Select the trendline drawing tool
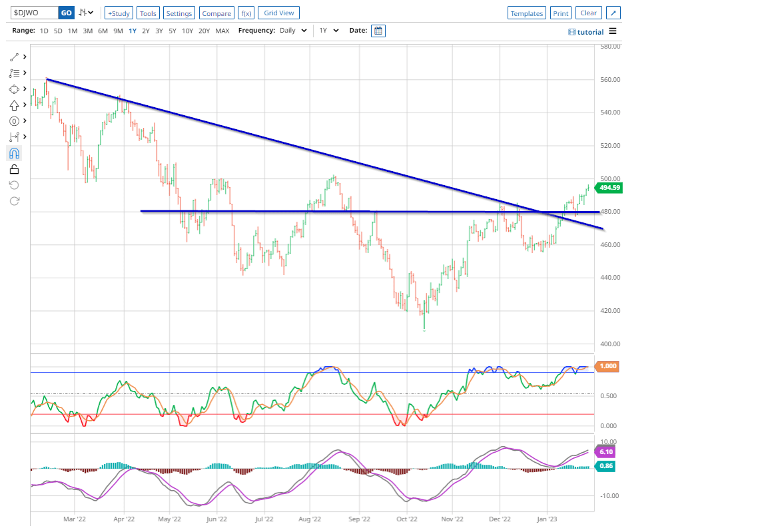770x532 pixels. [14, 57]
